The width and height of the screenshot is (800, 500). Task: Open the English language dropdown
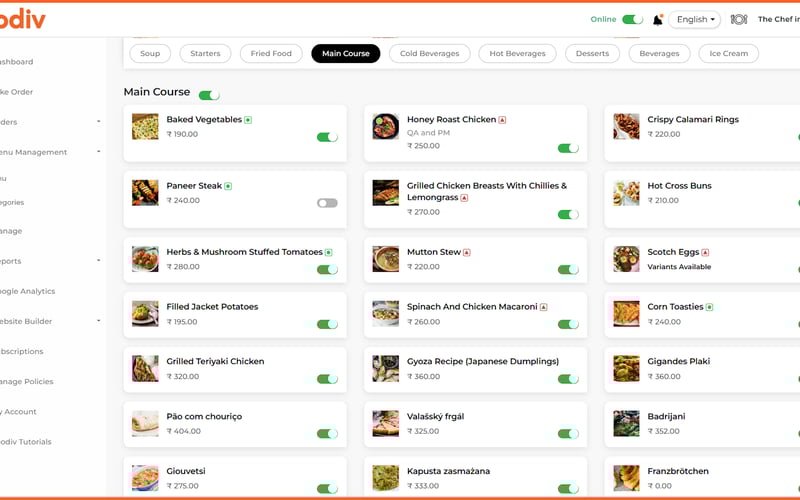(695, 19)
